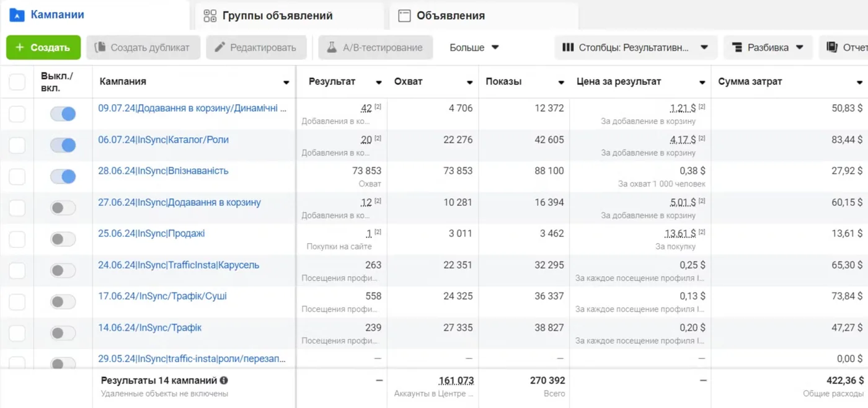Screen dimensions: 868x408
Task: Tick the checkbox for 28.06.24 InSync Впізнаваність
Action: (17, 177)
